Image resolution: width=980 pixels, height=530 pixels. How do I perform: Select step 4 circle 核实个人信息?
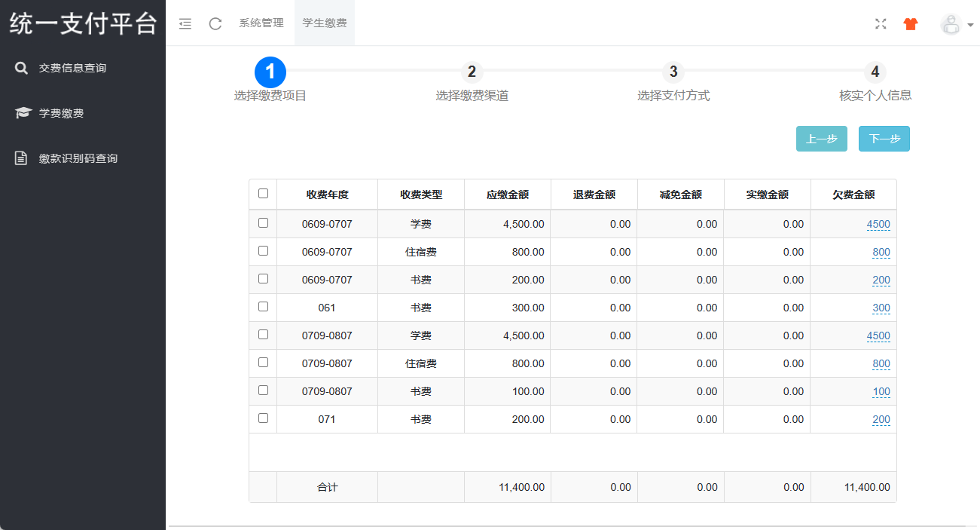coord(875,72)
